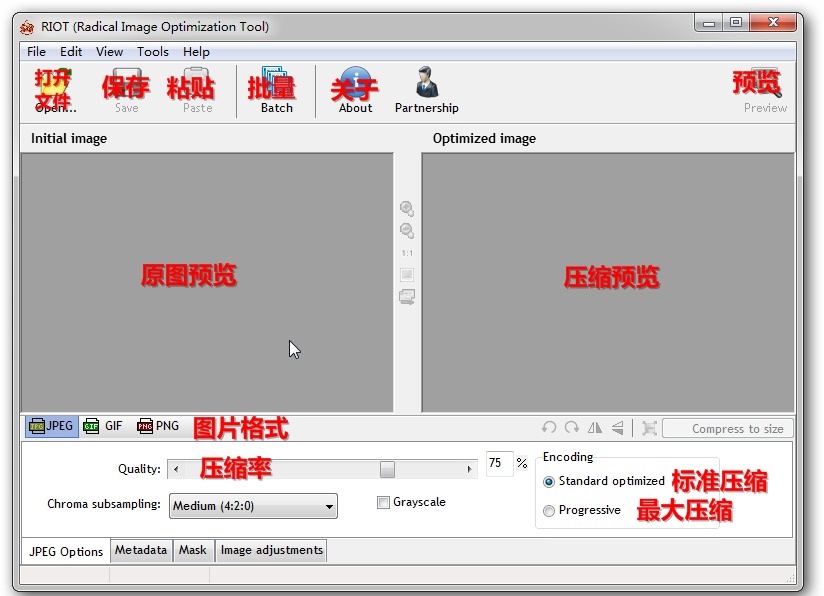Screen dimensions: 824x596
Task: Select JPEG output format
Action: [x=52, y=426]
